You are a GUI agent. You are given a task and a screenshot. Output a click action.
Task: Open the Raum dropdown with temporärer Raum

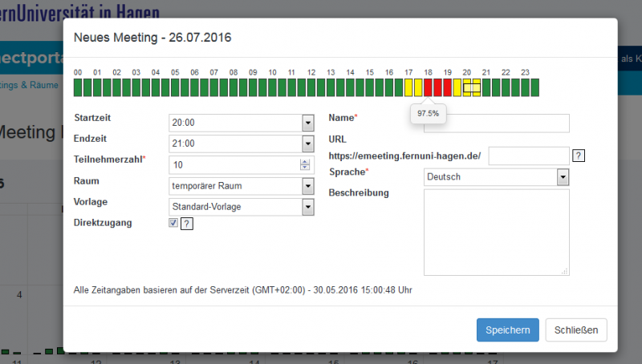242,186
